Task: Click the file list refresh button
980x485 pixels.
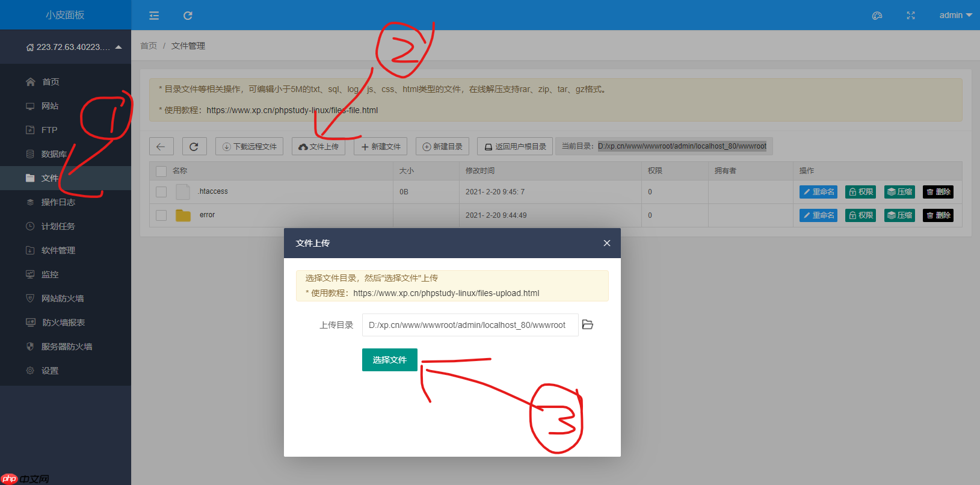Action: pos(194,146)
